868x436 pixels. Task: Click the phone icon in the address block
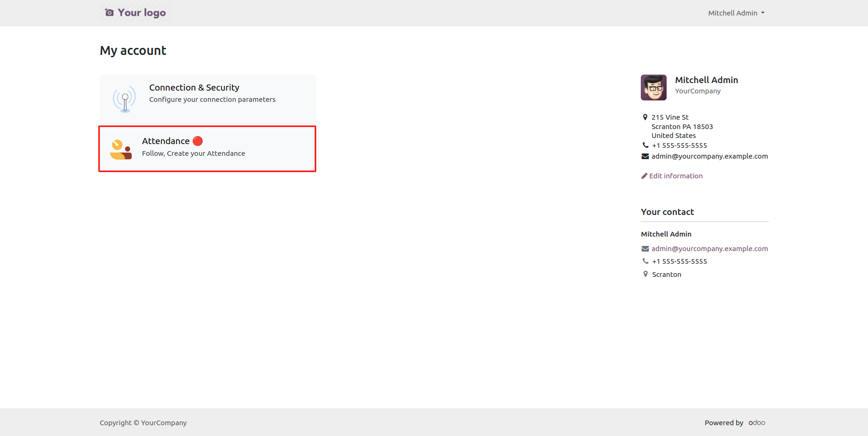645,145
